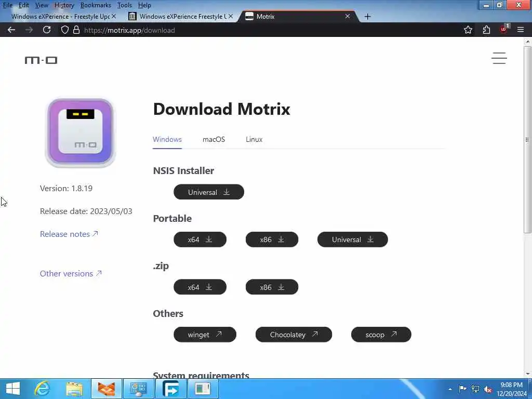The width and height of the screenshot is (532, 399).
Task: Launch Internet Explorer from the taskbar
Action: click(x=42, y=389)
